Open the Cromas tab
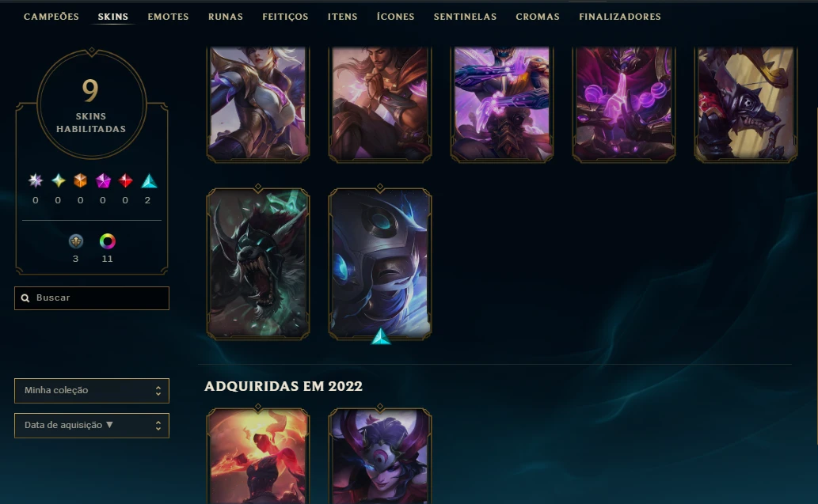The height and width of the screenshot is (504, 818). (x=538, y=17)
